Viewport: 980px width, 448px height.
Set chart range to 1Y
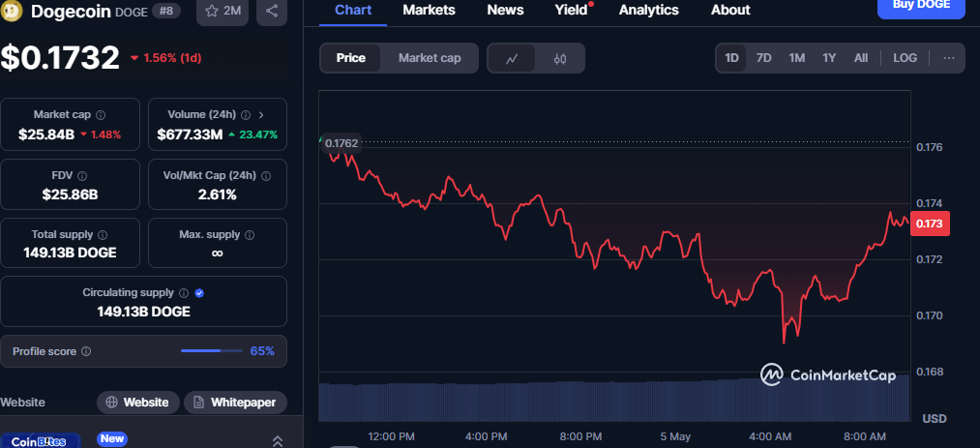click(x=829, y=58)
